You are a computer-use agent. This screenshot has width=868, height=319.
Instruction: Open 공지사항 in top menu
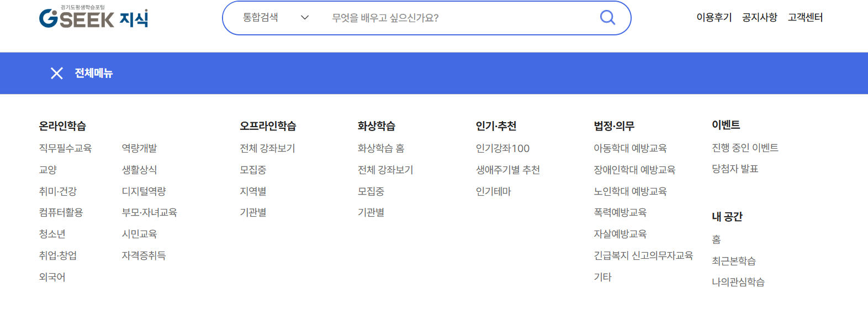tap(760, 18)
